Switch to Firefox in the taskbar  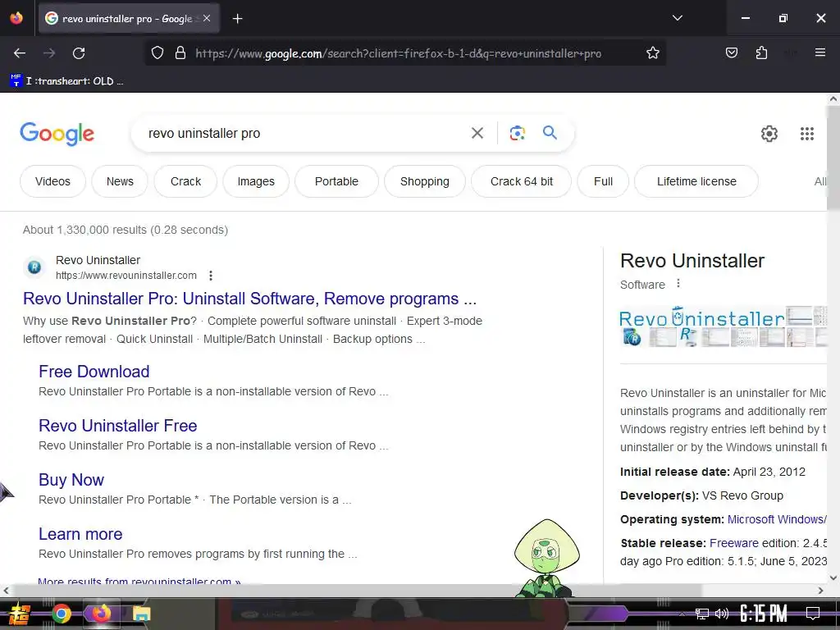[x=101, y=614]
